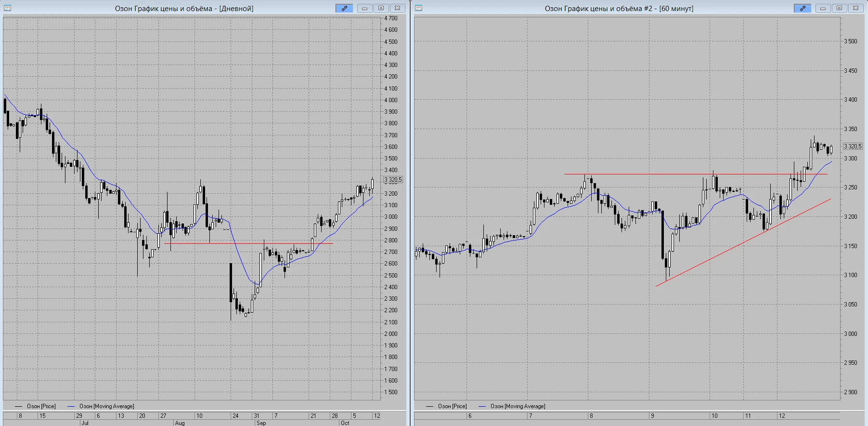Viewport: 868px width, 426px height.
Task: Click the 1 500 price axis label
Action: (x=391, y=392)
